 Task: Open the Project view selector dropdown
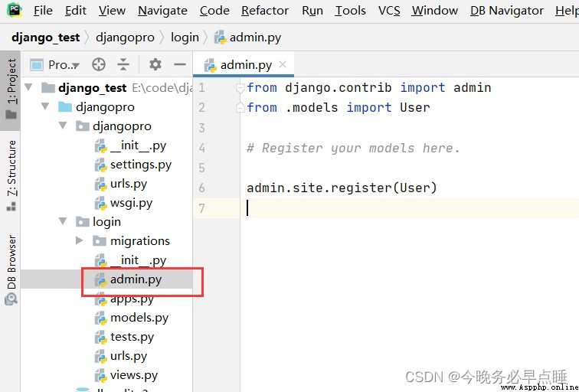point(54,65)
